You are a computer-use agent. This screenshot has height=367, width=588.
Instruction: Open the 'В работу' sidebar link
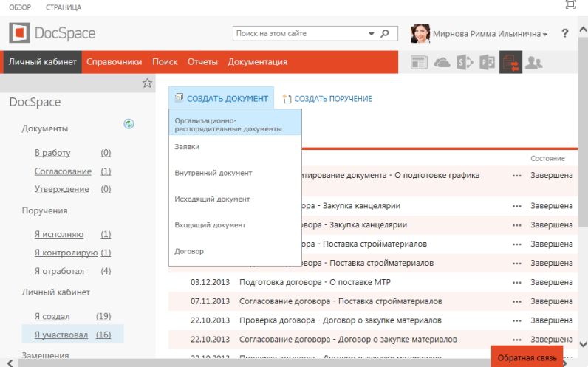[52, 153]
